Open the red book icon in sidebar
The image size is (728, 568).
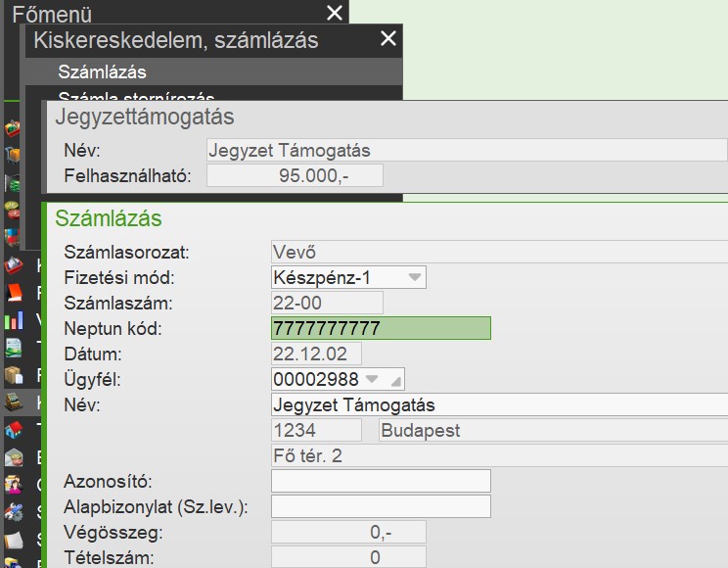click(x=14, y=293)
